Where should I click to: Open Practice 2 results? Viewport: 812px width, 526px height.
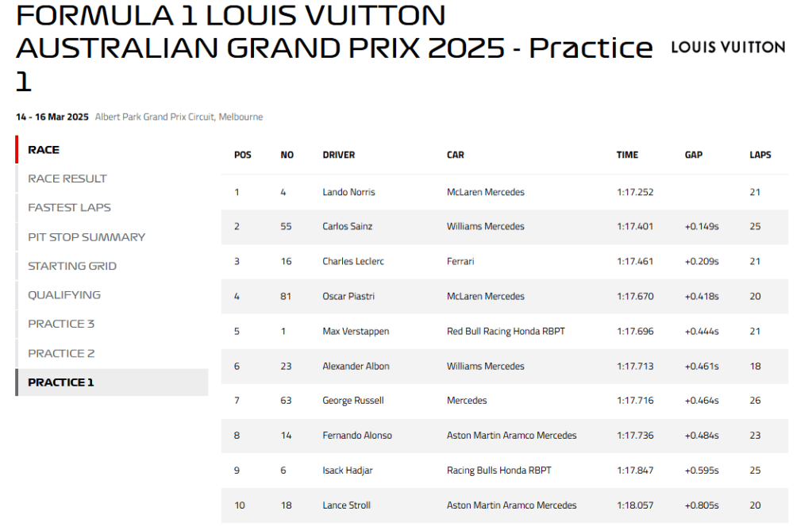pyautogui.click(x=61, y=353)
